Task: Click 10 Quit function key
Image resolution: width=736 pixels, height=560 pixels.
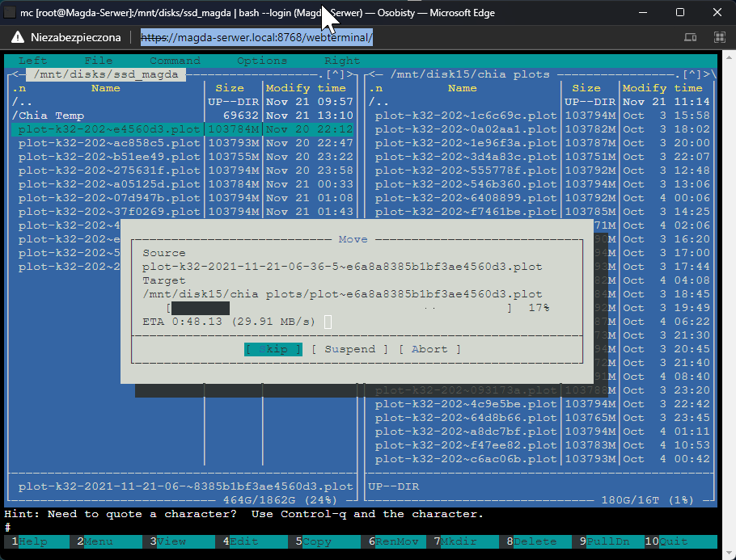Action: click(681, 541)
